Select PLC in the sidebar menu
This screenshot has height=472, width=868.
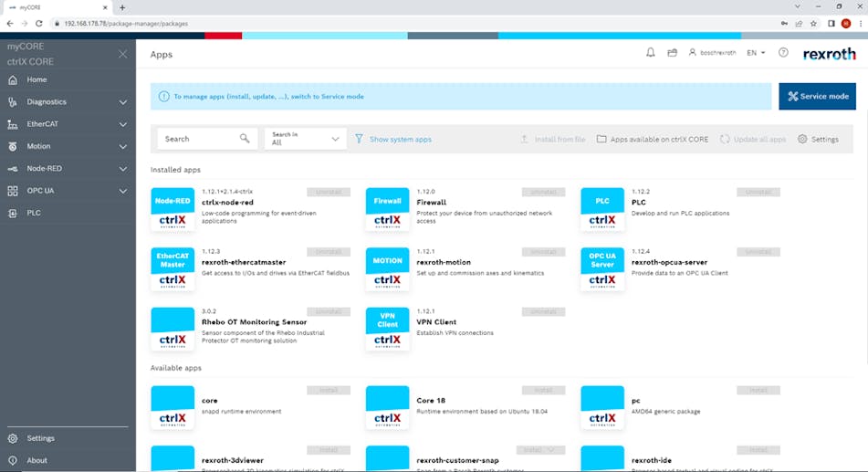(34, 213)
